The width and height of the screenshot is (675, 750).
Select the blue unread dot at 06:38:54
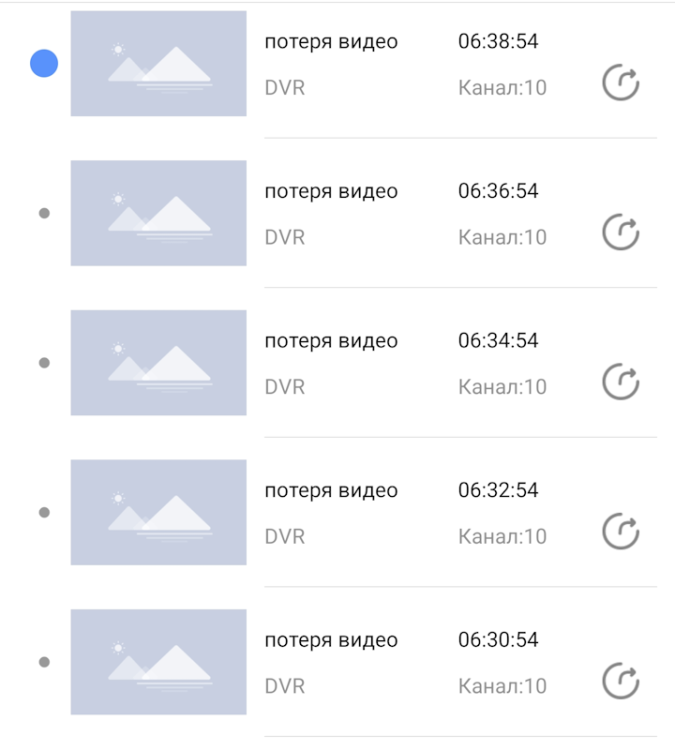point(44,64)
